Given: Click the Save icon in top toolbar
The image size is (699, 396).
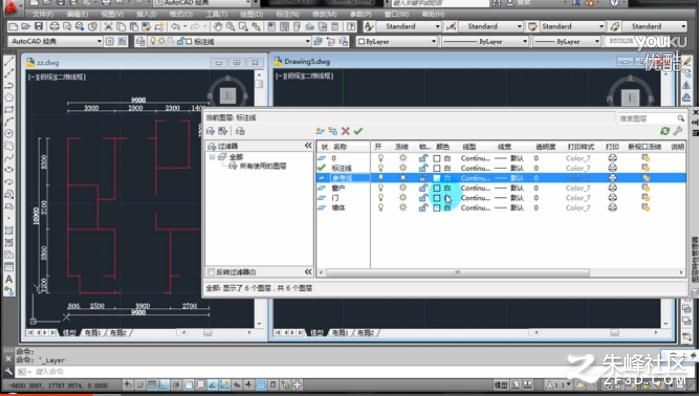Looking at the screenshot, I should click(38, 26).
